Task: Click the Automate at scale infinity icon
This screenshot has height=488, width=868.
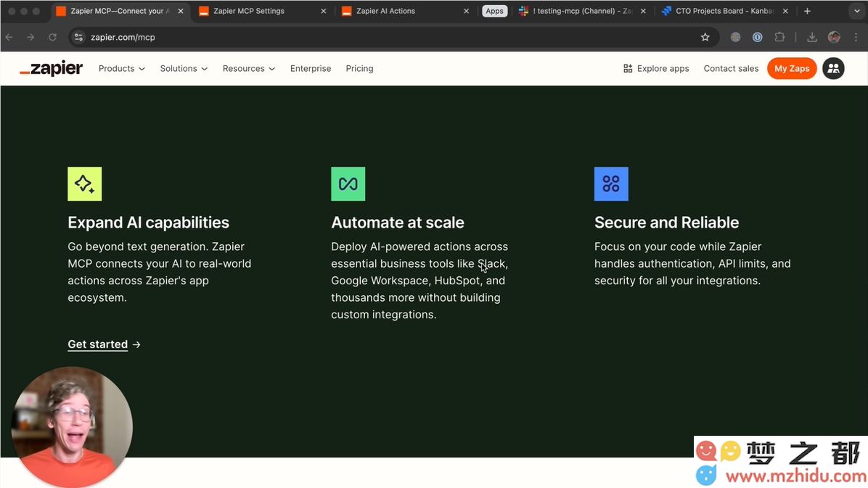Action: pos(348,183)
